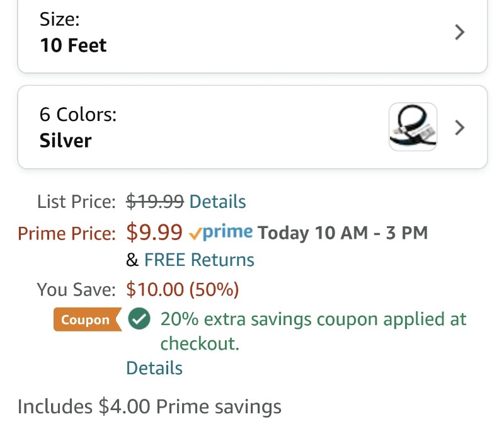Click Includes $4.00 Prime savings text
The width and height of the screenshot is (504, 436).
pyautogui.click(x=149, y=407)
